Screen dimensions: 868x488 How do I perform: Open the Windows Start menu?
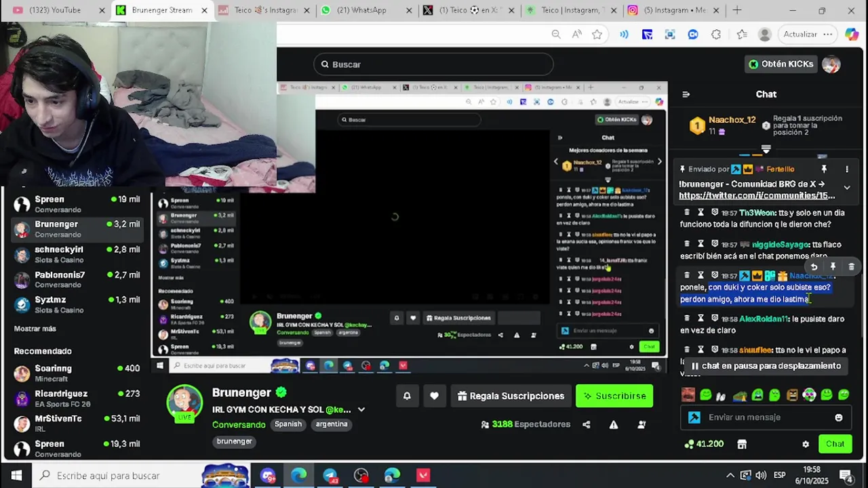pos(16,476)
